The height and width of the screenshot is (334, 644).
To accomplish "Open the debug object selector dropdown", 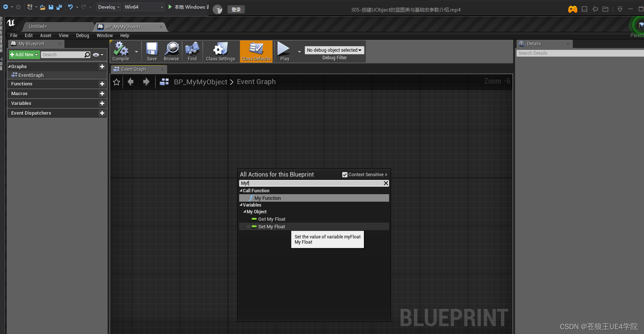I will (334, 50).
